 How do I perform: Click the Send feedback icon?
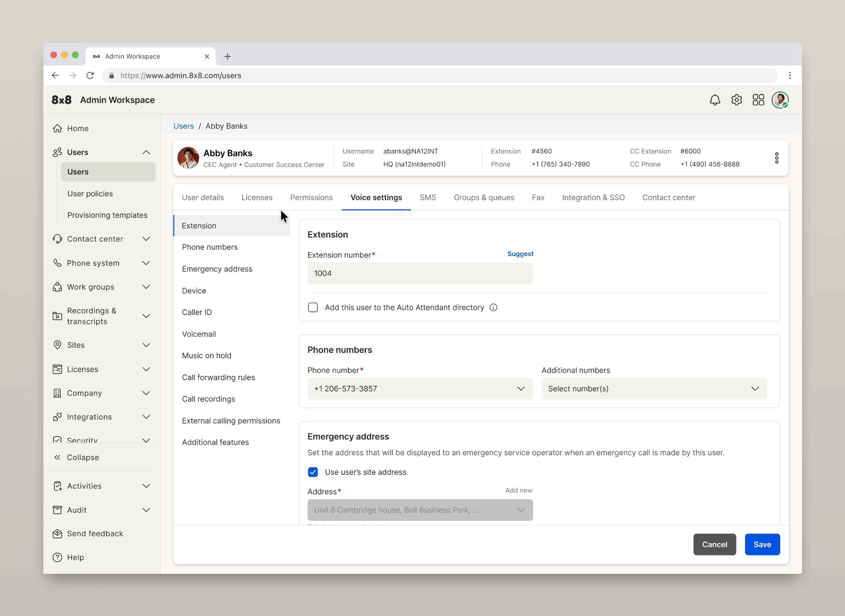coord(57,534)
